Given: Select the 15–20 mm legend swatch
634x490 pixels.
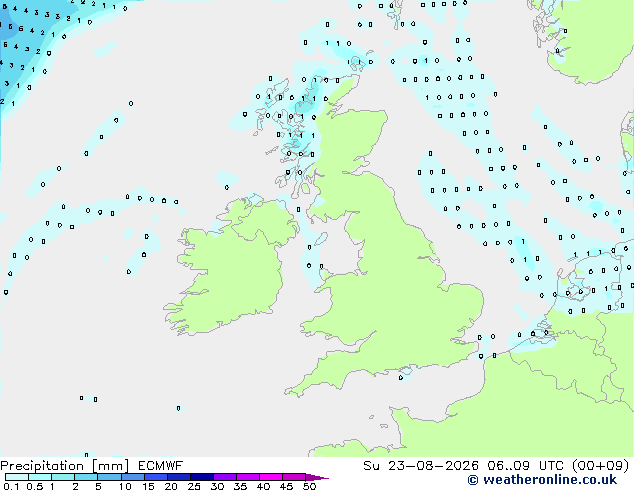Looking at the screenshot, I should (x=155, y=477).
